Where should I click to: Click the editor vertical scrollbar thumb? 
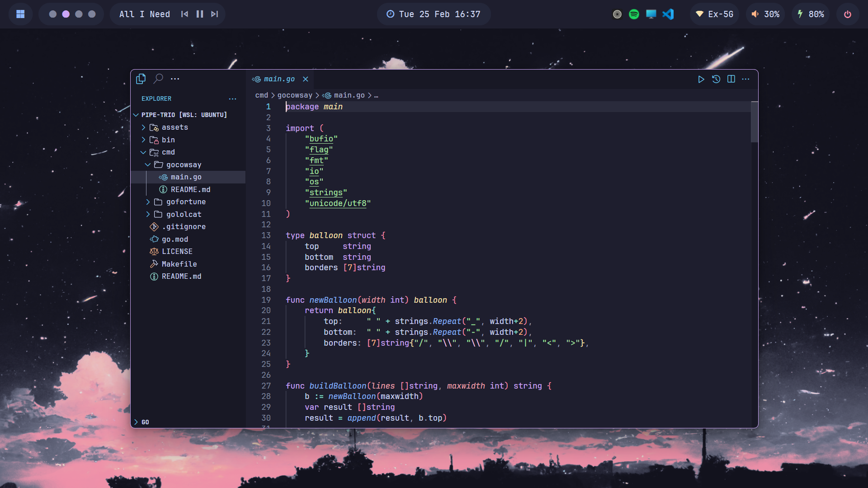point(754,122)
